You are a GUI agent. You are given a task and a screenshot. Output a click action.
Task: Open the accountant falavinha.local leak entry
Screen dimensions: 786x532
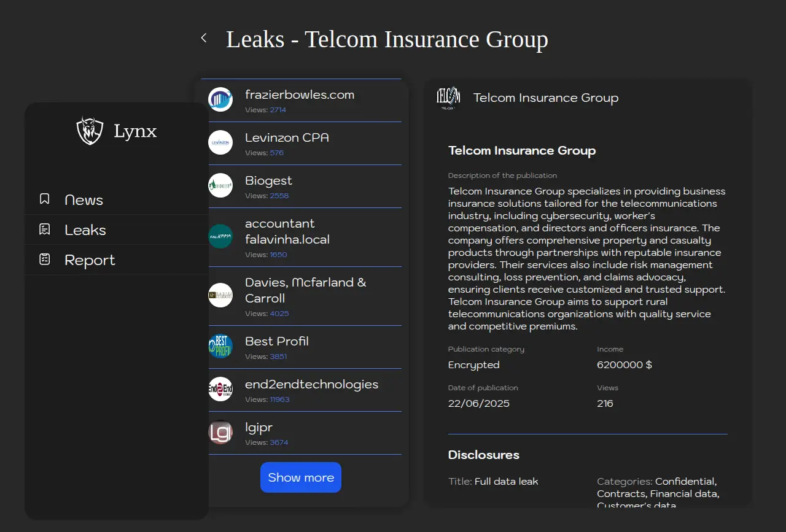(287, 231)
